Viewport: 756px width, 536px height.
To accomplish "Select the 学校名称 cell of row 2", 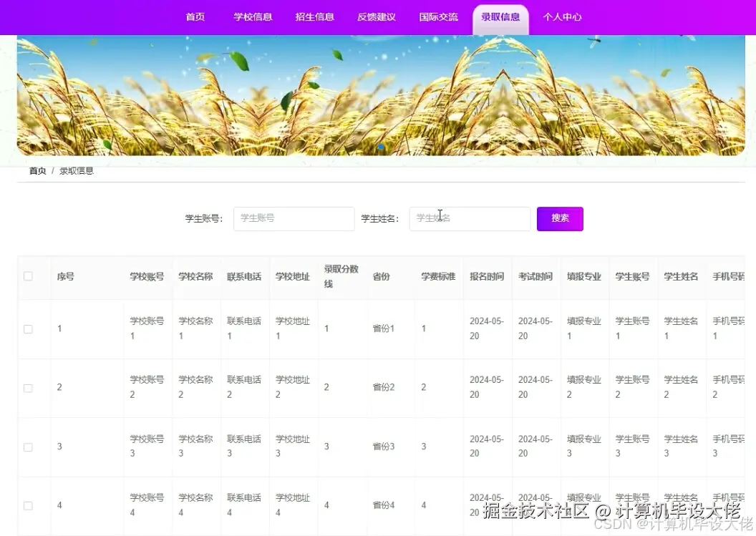I will pyautogui.click(x=196, y=388).
